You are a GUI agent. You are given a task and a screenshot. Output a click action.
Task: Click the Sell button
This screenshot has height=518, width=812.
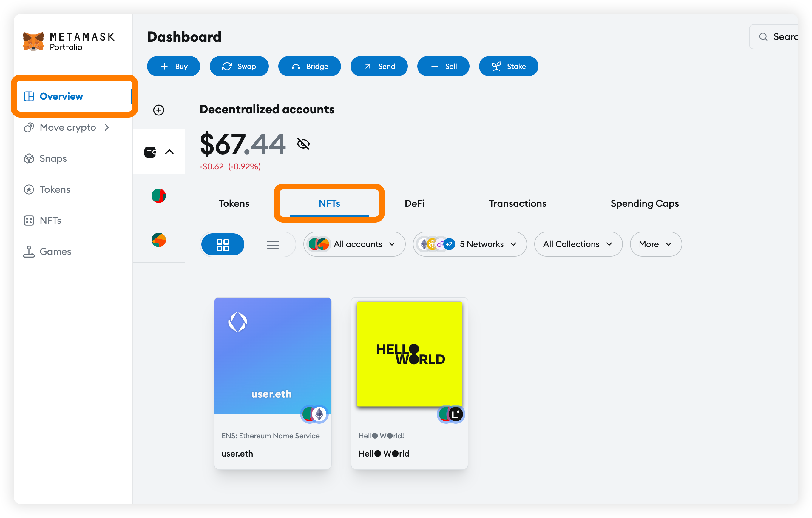tap(444, 66)
